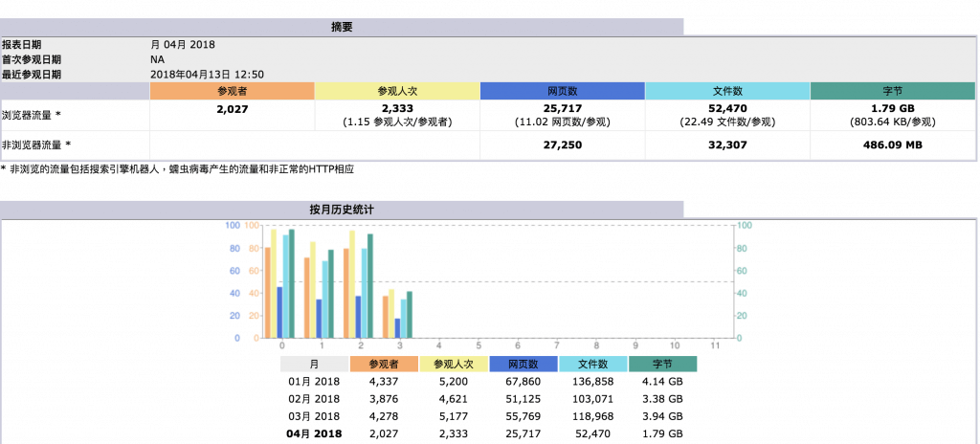The image size is (980, 444).
Task: Click the 按月历史统计 section header
Action: [x=342, y=210]
